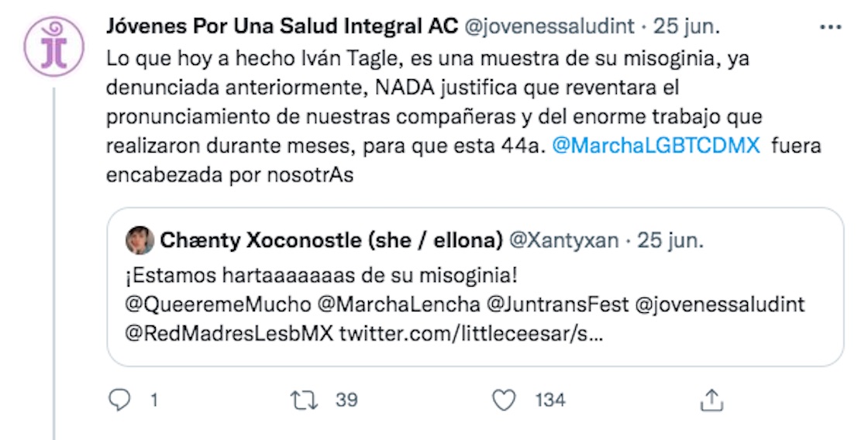Click the quoted tweet's 25 jun. date

[x=670, y=241]
